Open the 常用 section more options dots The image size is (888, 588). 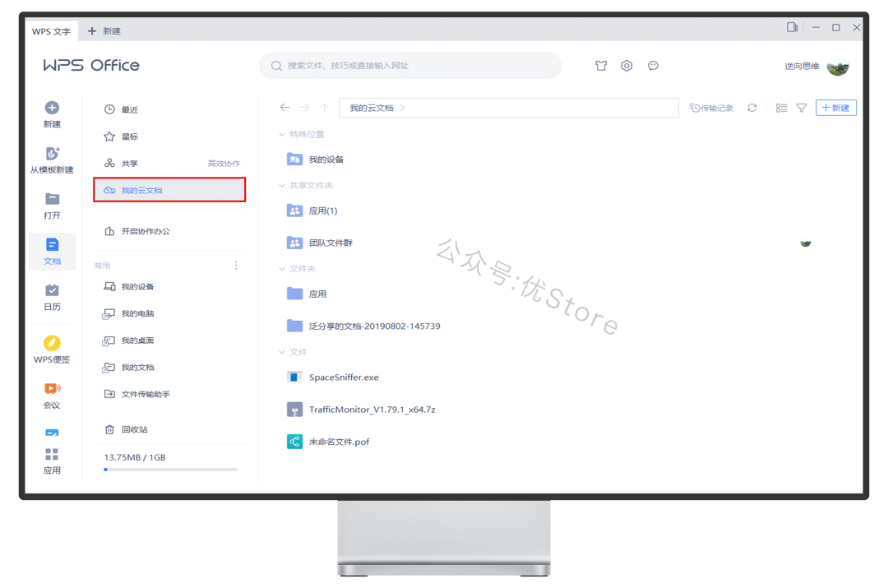[236, 265]
